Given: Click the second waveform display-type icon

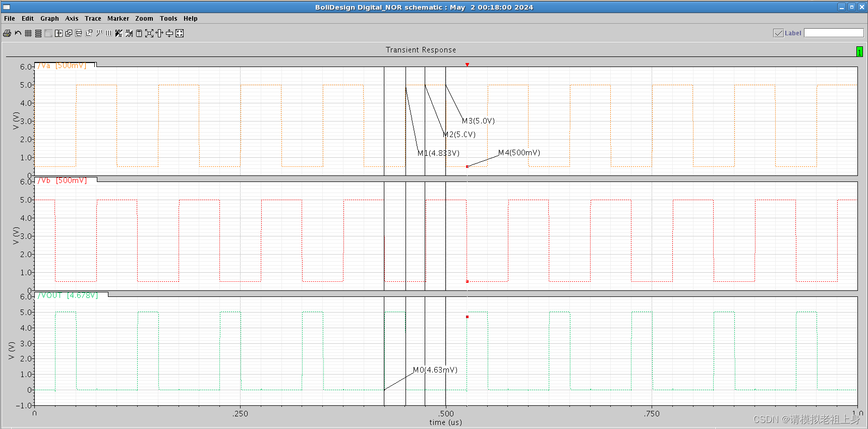Looking at the screenshot, I should point(129,33).
